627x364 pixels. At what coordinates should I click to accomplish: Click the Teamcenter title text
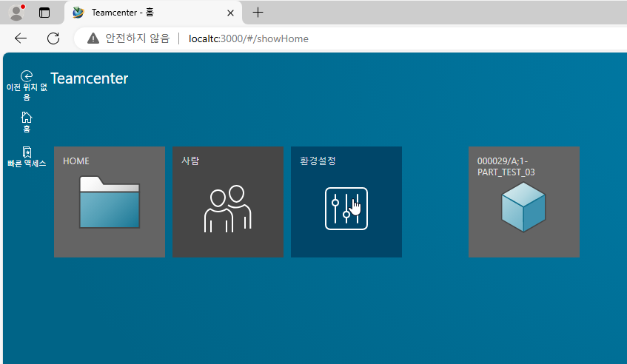tap(89, 78)
